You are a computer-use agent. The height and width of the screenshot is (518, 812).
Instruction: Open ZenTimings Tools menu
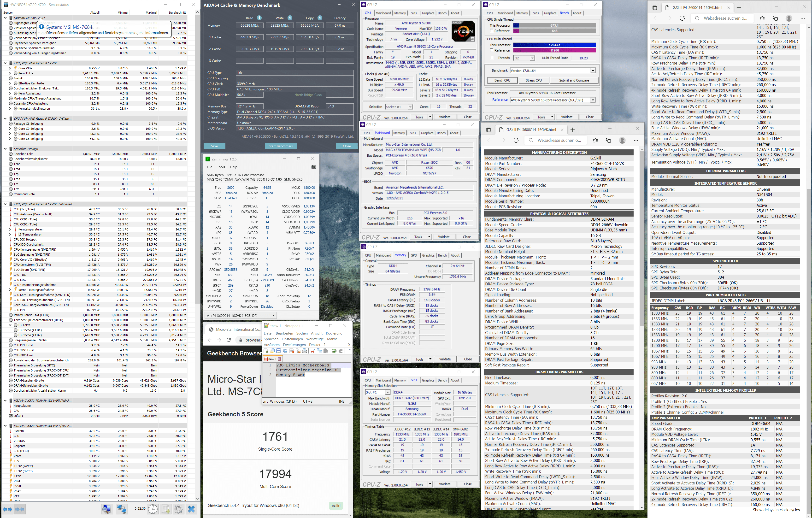(221, 167)
